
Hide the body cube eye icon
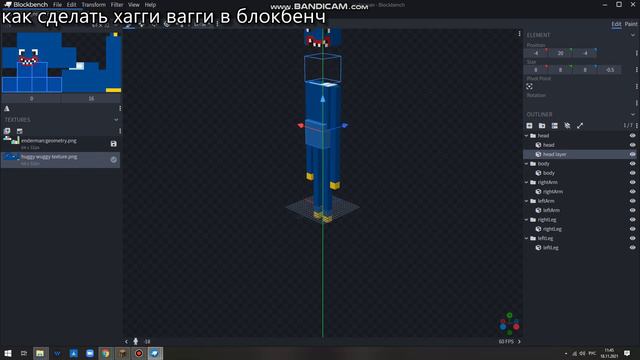click(x=633, y=173)
